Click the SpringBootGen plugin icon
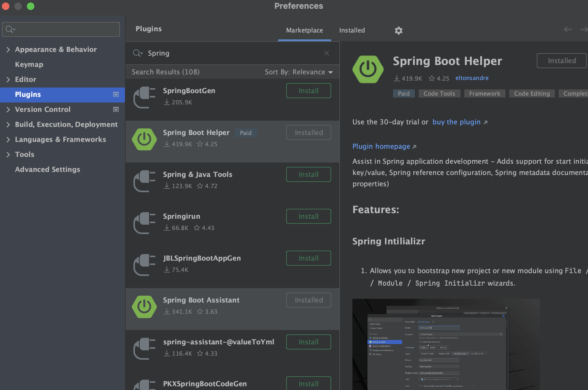The width and height of the screenshot is (588, 390). [x=144, y=97]
